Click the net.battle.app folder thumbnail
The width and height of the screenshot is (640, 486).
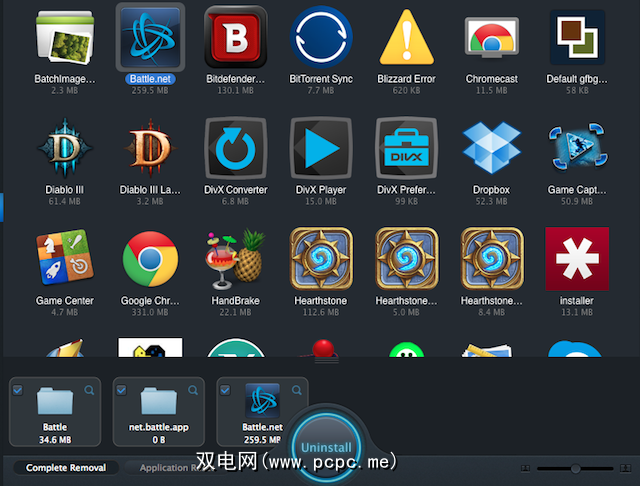[x=158, y=401]
